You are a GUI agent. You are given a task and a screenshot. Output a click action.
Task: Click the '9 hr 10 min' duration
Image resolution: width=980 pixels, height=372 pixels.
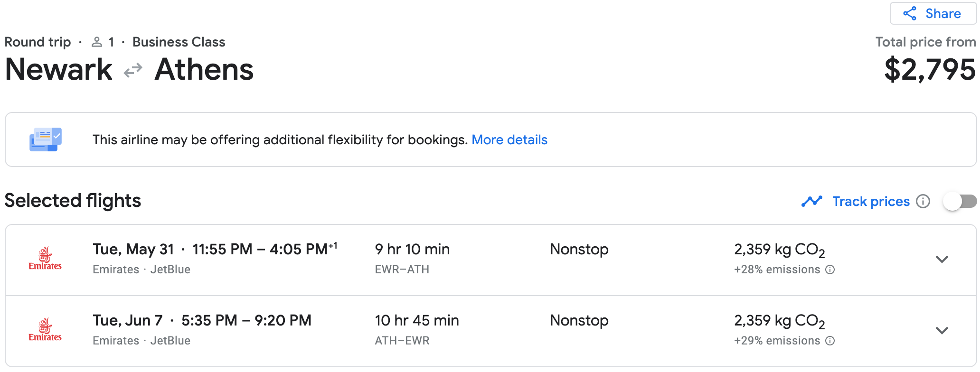[412, 249]
